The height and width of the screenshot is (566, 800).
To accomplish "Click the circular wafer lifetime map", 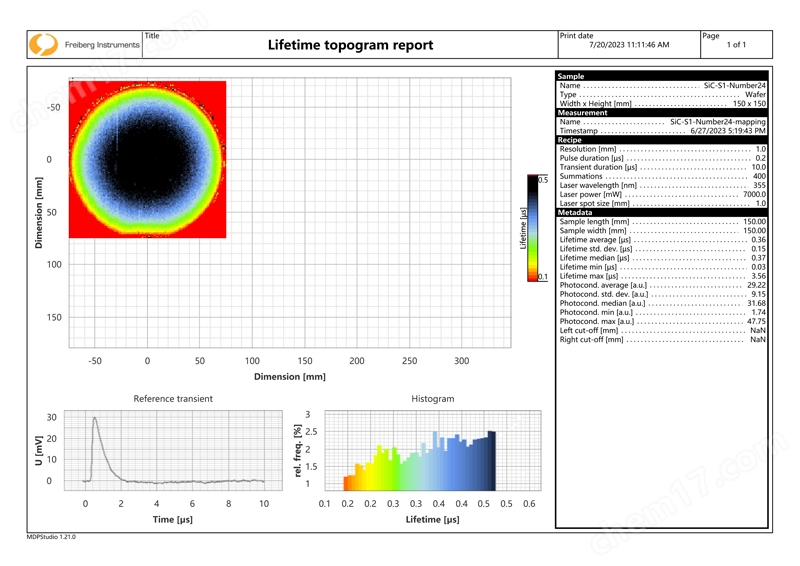I will 147,159.
